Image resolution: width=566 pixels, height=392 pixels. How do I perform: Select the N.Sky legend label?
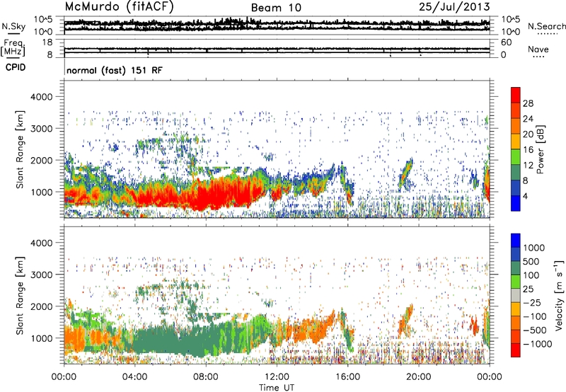pos(13,26)
